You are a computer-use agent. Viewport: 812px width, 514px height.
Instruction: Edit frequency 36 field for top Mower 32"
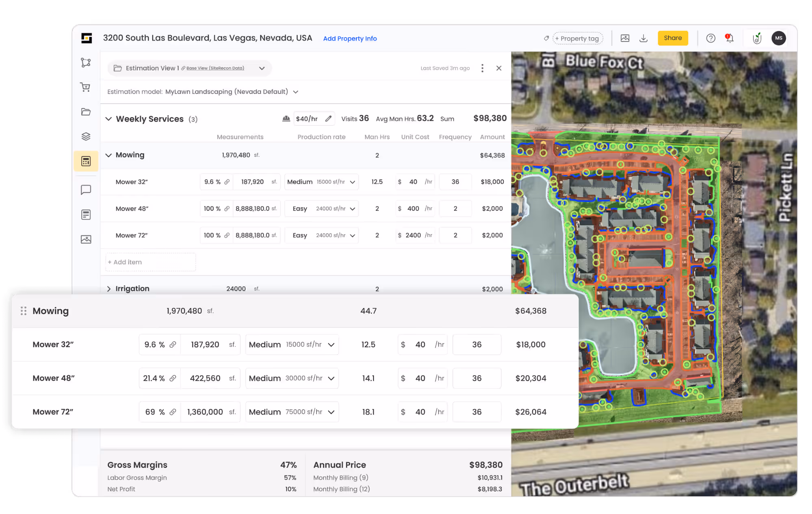[456, 182]
